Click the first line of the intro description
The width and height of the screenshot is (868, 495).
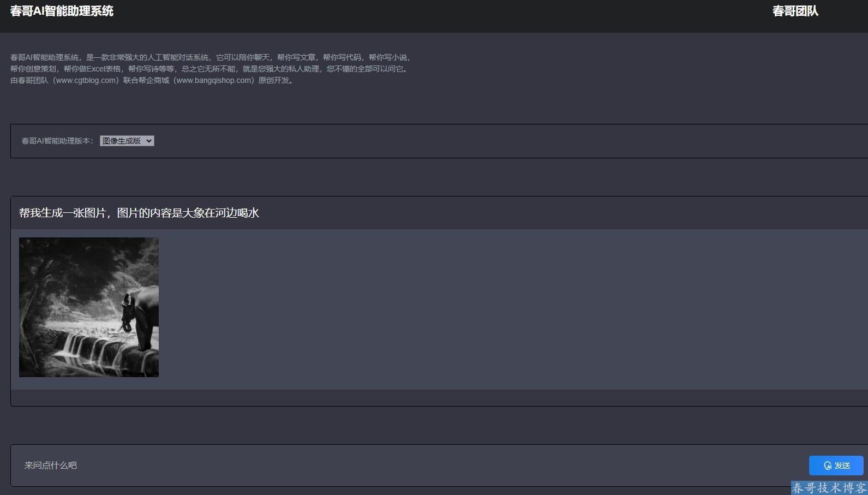click(x=210, y=57)
